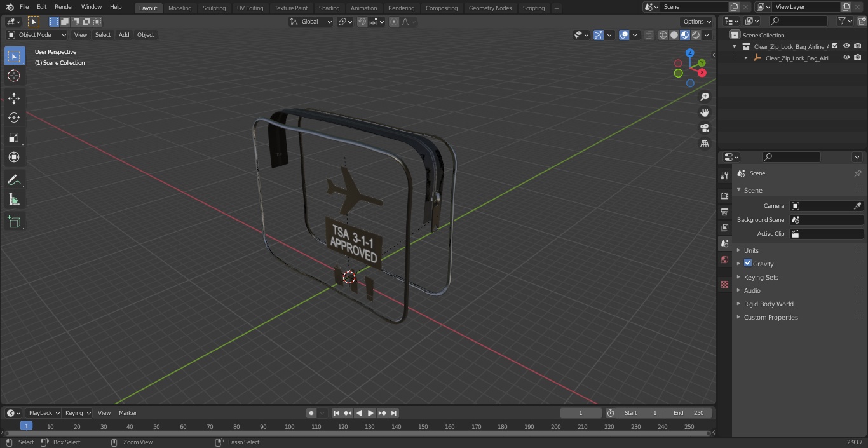Switch to solid viewport shading
The height and width of the screenshot is (448, 868).
click(674, 35)
